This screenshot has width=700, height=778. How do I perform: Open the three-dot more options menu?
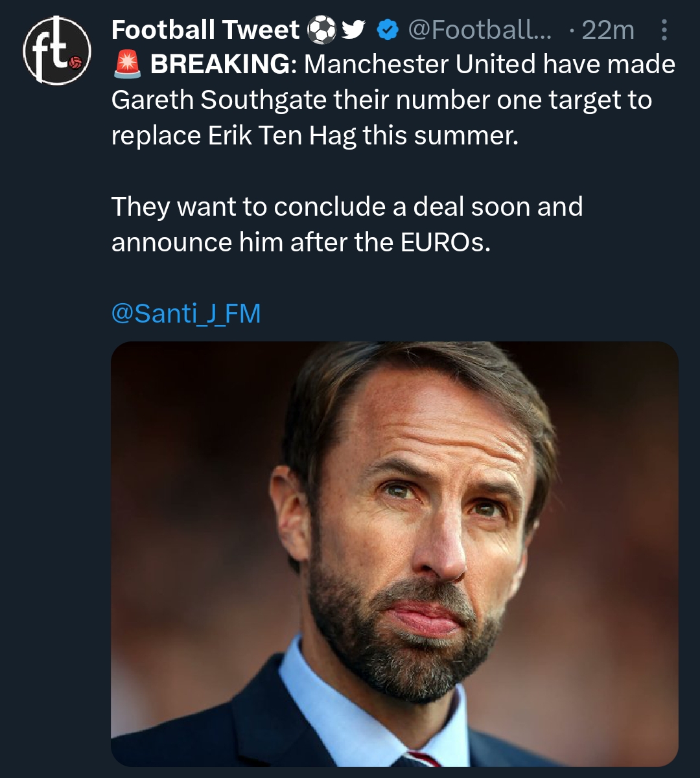coord(664,30)
